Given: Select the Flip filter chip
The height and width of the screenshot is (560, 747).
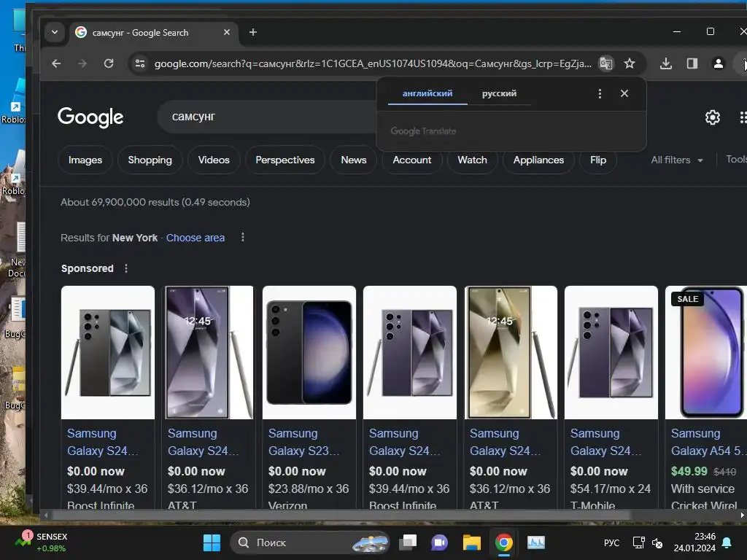Looking at the screenshot, I should point(598,160).
